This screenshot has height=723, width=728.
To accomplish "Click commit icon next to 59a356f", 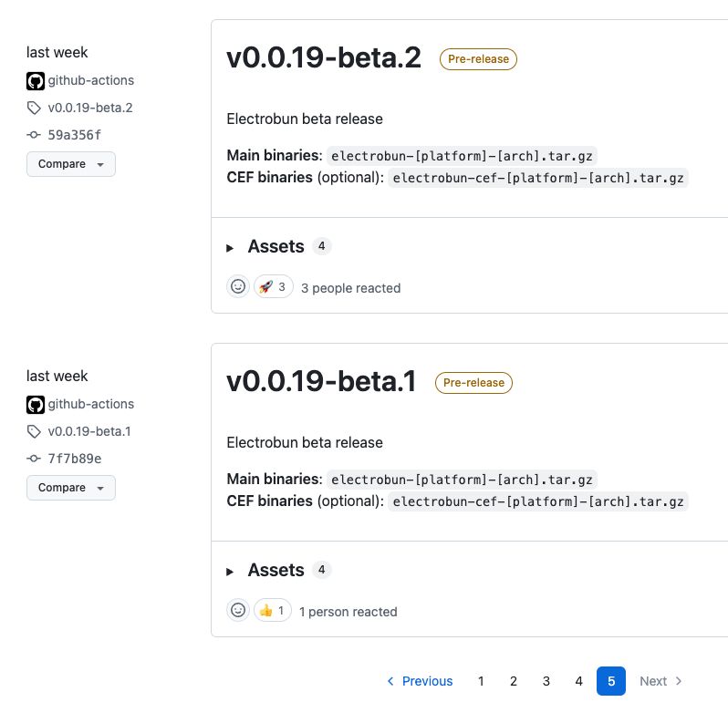I will (34, 135).
